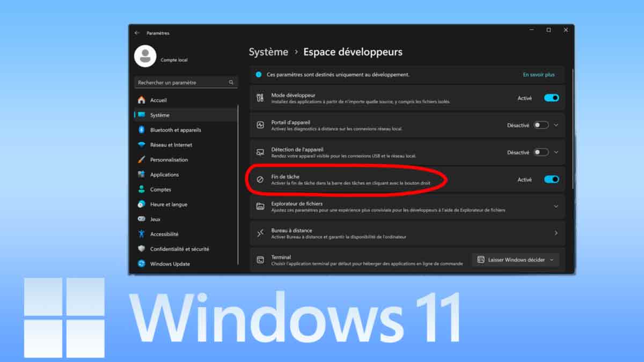
Task: Click the Rechercher un paramètre field
Action: [x=186, y=83]
